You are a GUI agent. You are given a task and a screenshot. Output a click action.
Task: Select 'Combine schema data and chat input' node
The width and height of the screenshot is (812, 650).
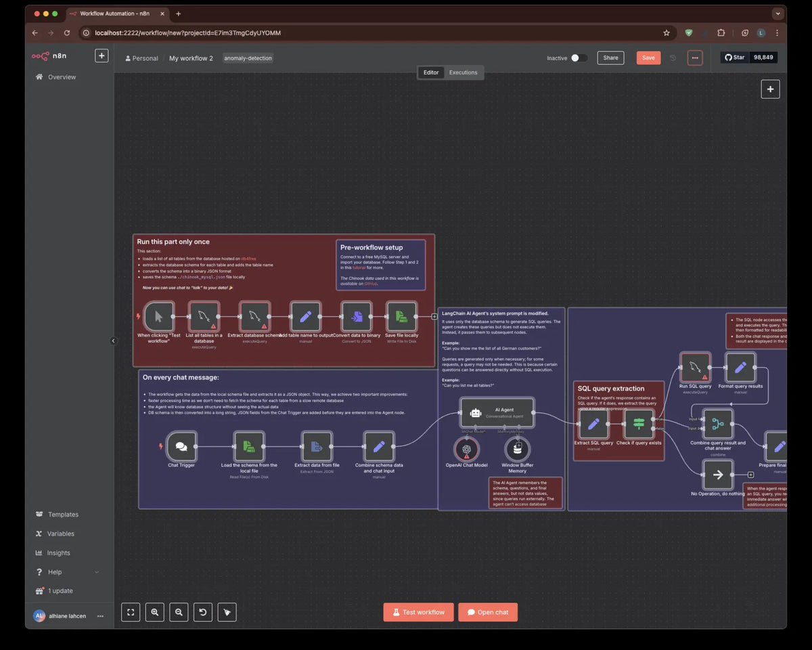pos(379,446)
